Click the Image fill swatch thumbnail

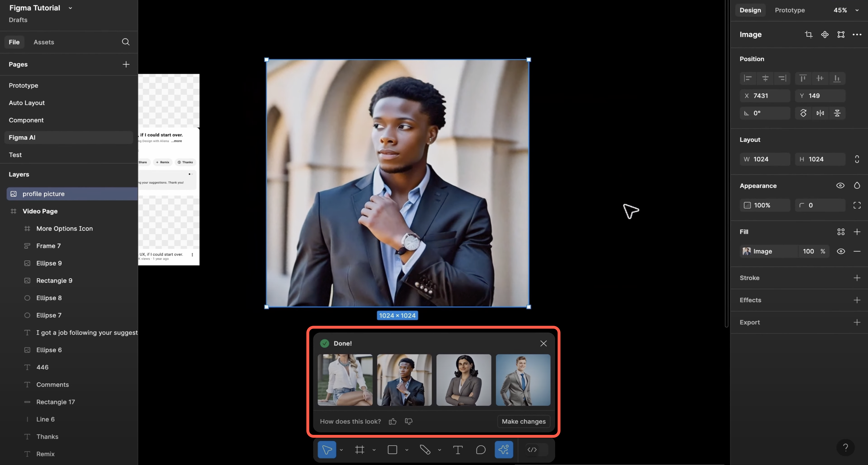click(x=746, y=251)
